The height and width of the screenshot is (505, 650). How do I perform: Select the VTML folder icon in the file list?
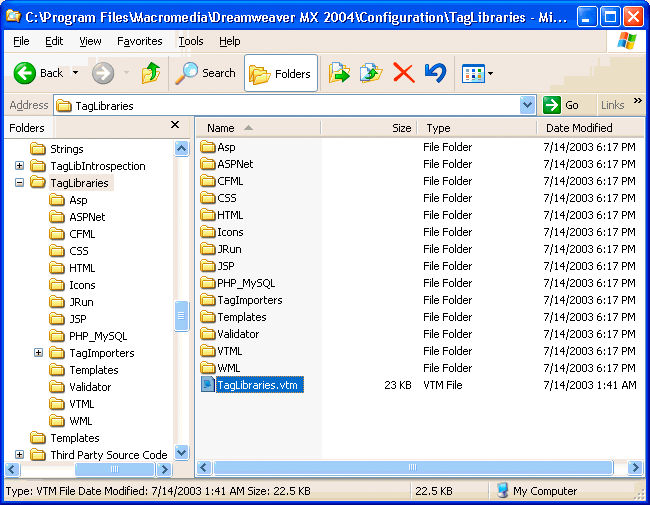(x=208, y=351)
